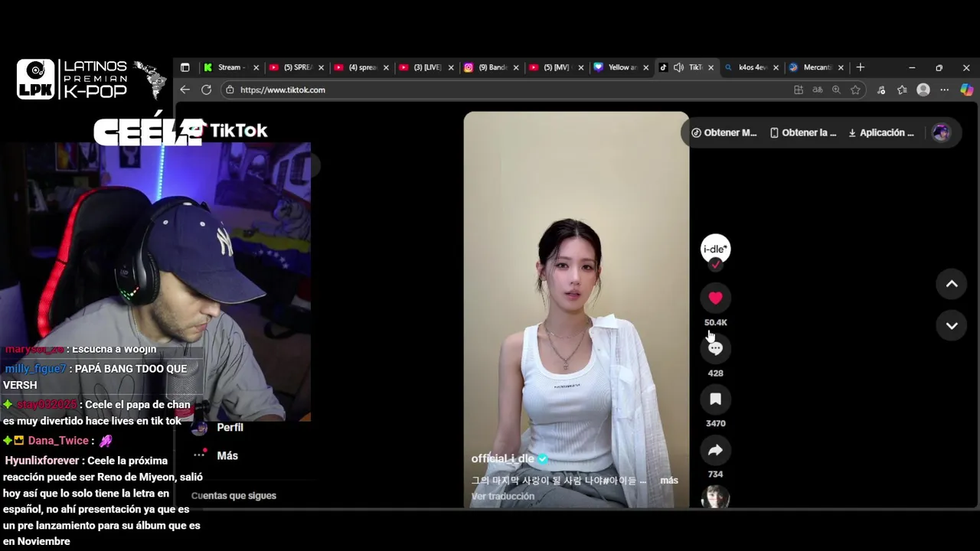The image size is (980, 551).
Task: Open a new tab with plus button
Action: point(860,67)
